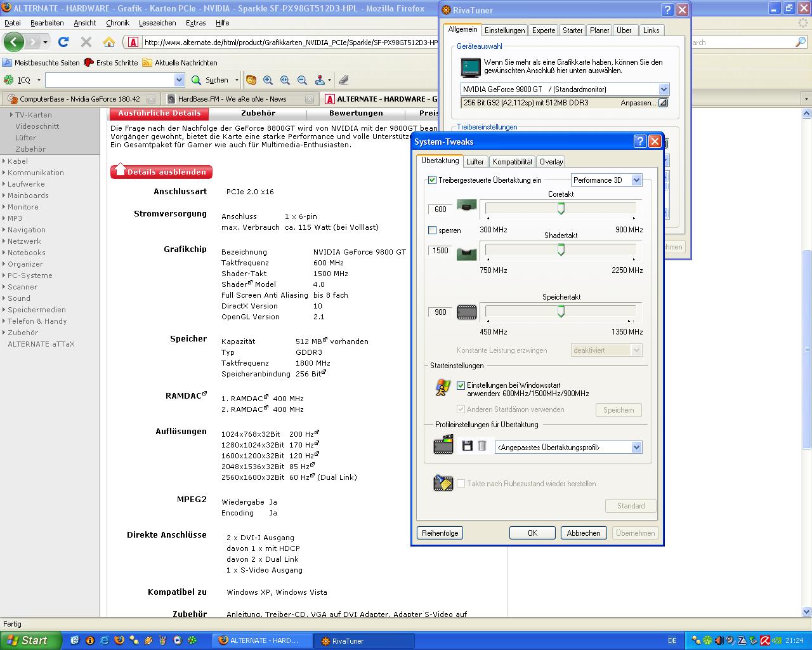
Task: Click the Firefox icon in quick launch
Action: (119, 640)
